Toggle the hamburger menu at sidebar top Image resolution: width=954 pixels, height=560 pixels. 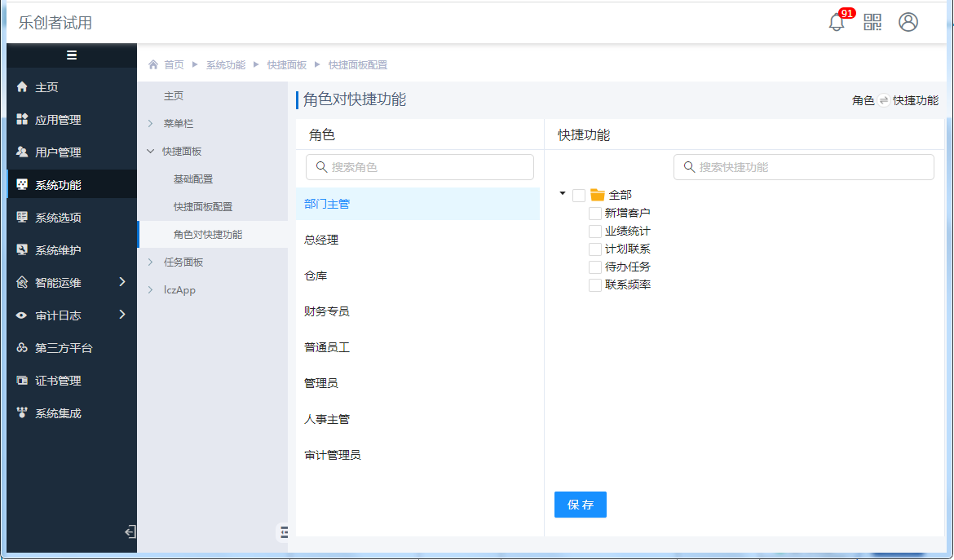[72, 55]
